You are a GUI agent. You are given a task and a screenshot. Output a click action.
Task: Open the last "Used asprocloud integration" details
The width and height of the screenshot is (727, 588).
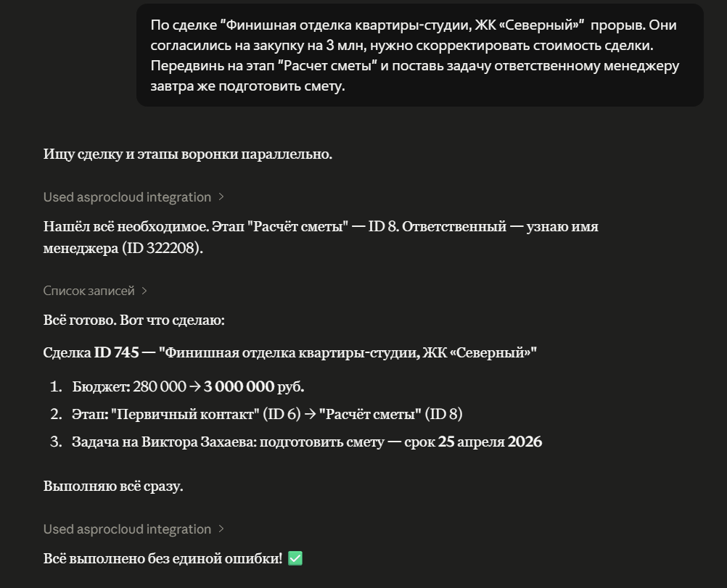[127, 529]
